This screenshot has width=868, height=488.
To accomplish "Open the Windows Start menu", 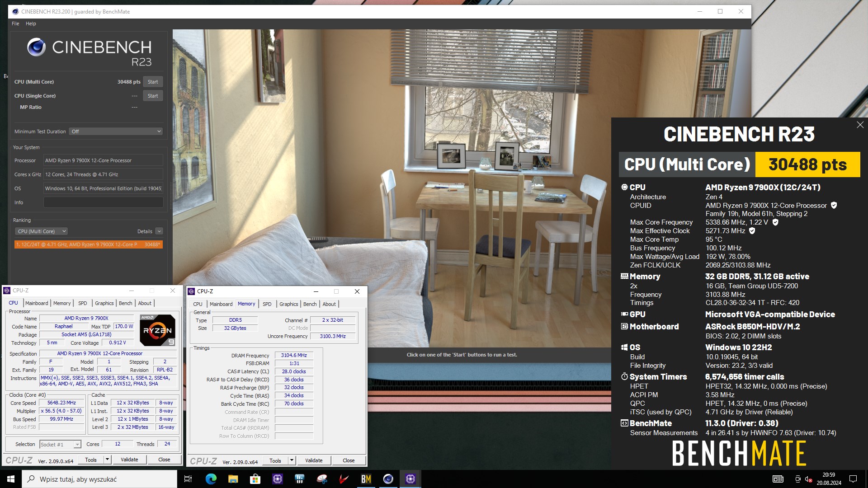I will coord(11,479).
